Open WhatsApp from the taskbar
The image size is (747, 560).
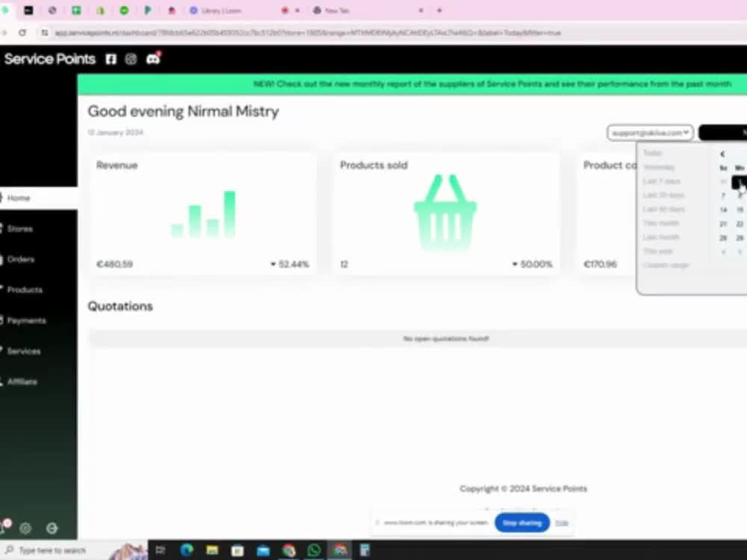click(314, 550)
